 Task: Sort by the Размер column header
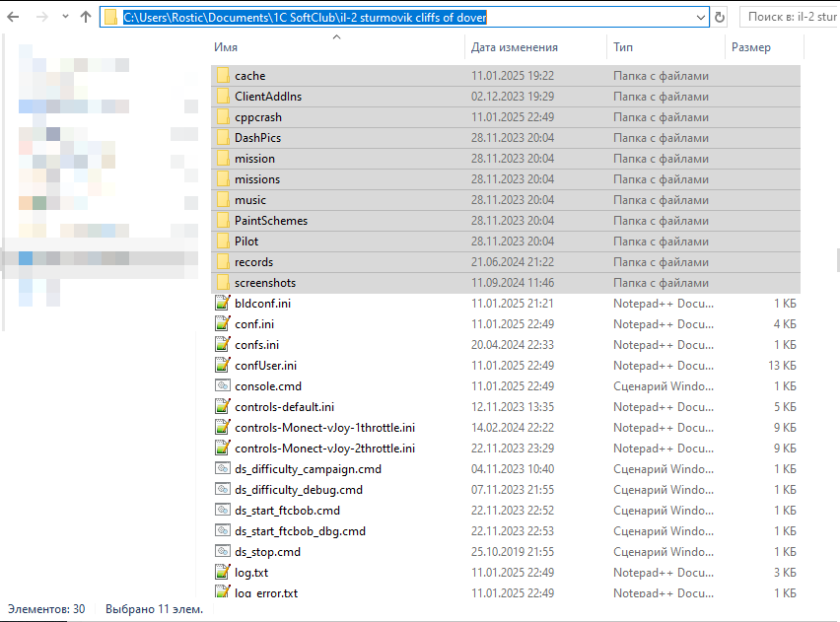click(x=751, y=47)
